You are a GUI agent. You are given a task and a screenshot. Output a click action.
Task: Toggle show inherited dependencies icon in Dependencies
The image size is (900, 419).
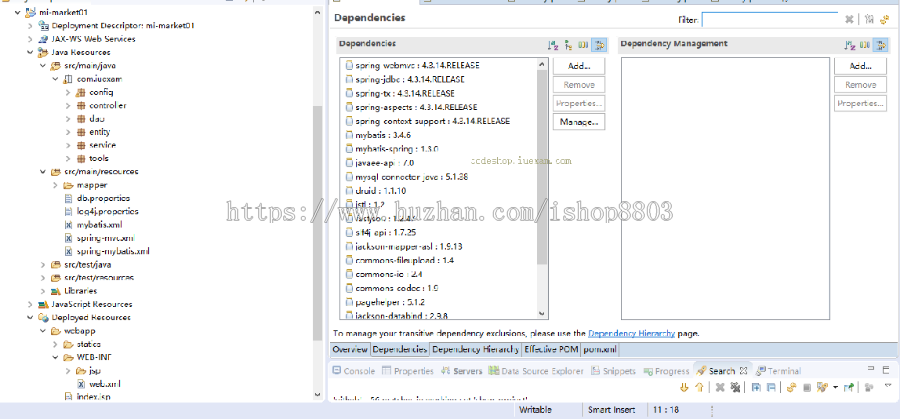pos(568,45)
